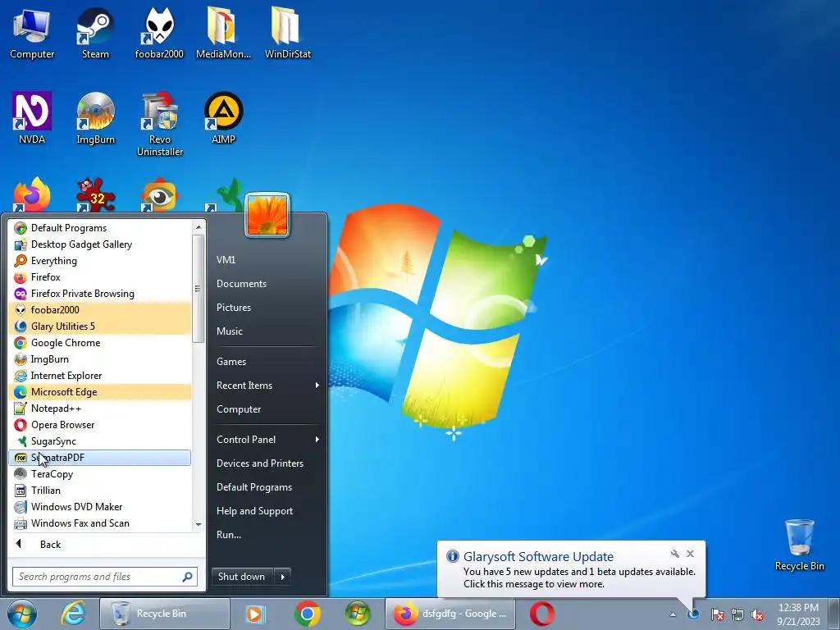Open Internet Explorer from programs list

[99, 376]
